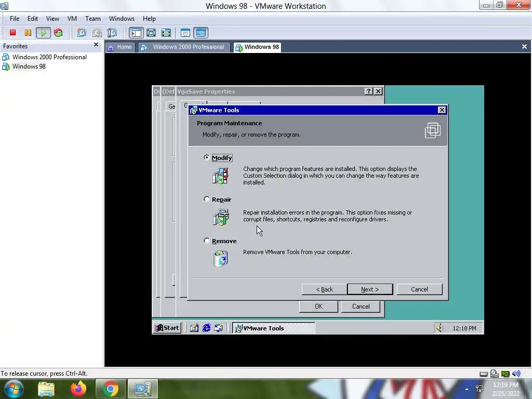The height and width of the screenshot is (399, 532).
Task: Click the network adapter status bar icon
Action: coord(505,374)
